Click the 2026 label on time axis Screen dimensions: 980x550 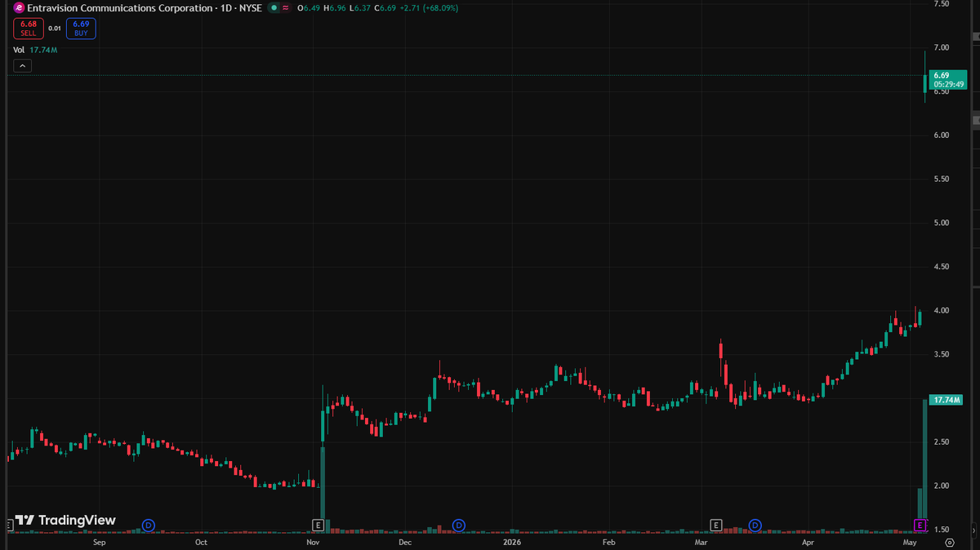512,542
